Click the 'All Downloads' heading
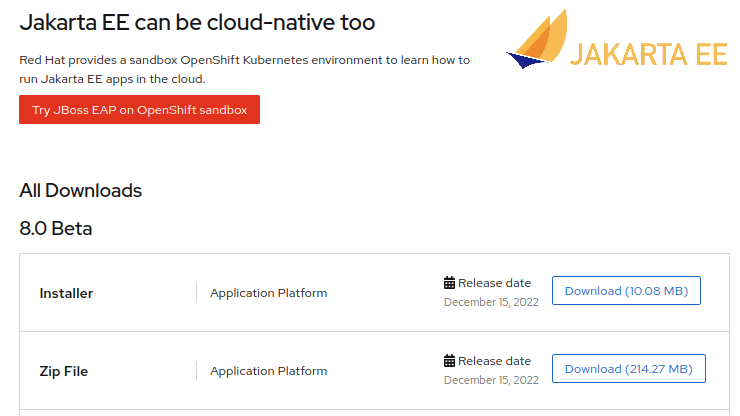The width and height of the screenshot is (740, 416). (x=81, y=191)
